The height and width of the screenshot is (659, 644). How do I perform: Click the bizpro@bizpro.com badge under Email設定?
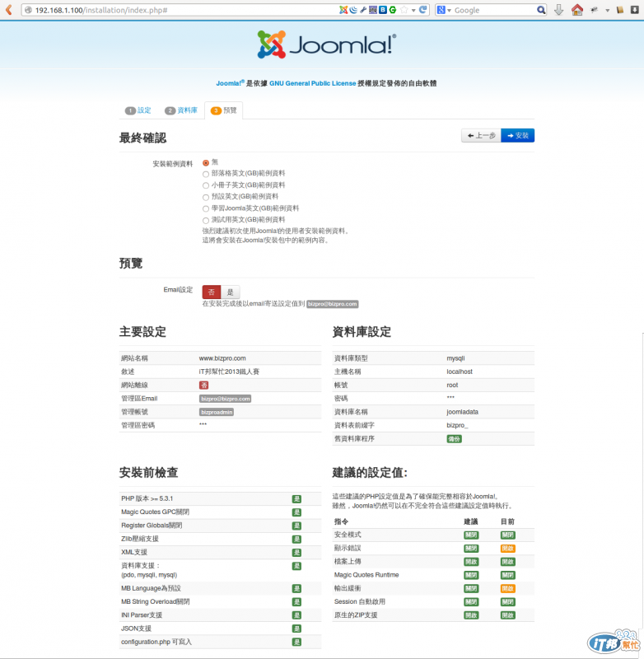[332, 304]
